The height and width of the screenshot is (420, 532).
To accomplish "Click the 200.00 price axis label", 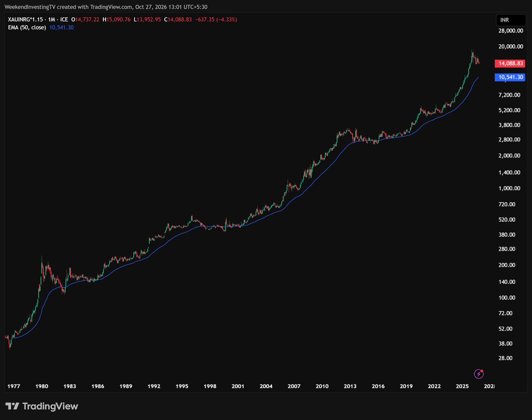I will [x=507, y=265].
